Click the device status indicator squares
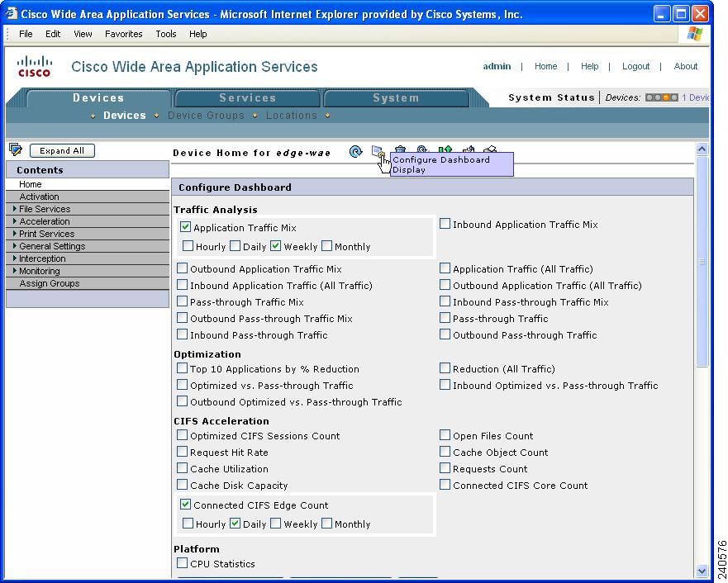Viewport: 728px width, 583px height. [662, 97]
